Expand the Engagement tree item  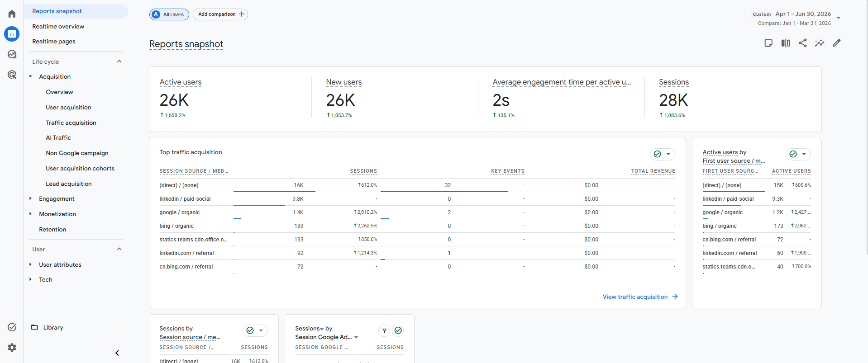coord(30,198)
